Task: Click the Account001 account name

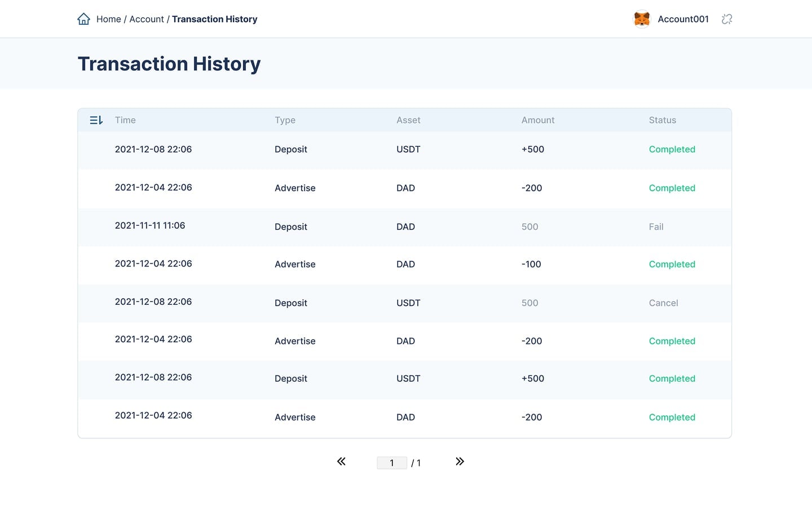Action: point(683,19)
